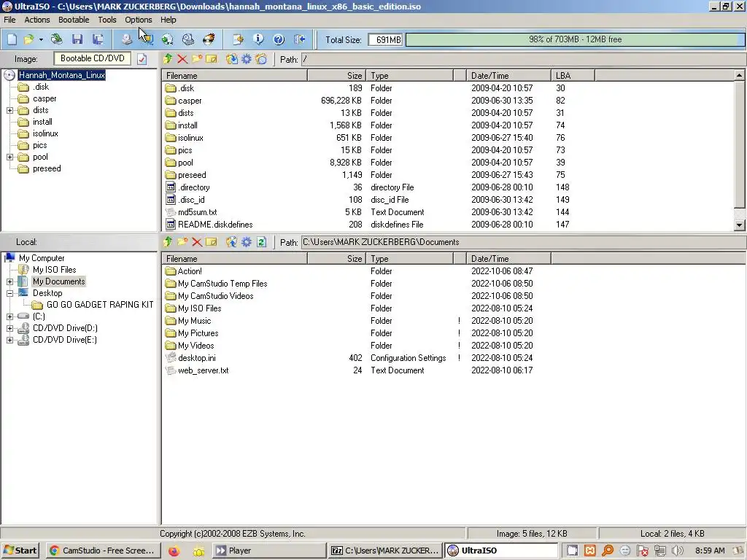Click the image list scrollbar up arrow

point(739,75)
